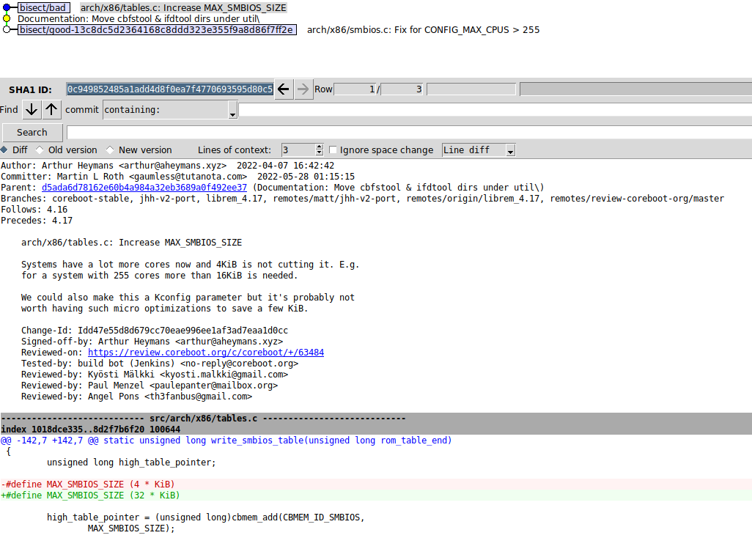752x560 pixels.
Task: Click the Search button
Action: point(32,133)
